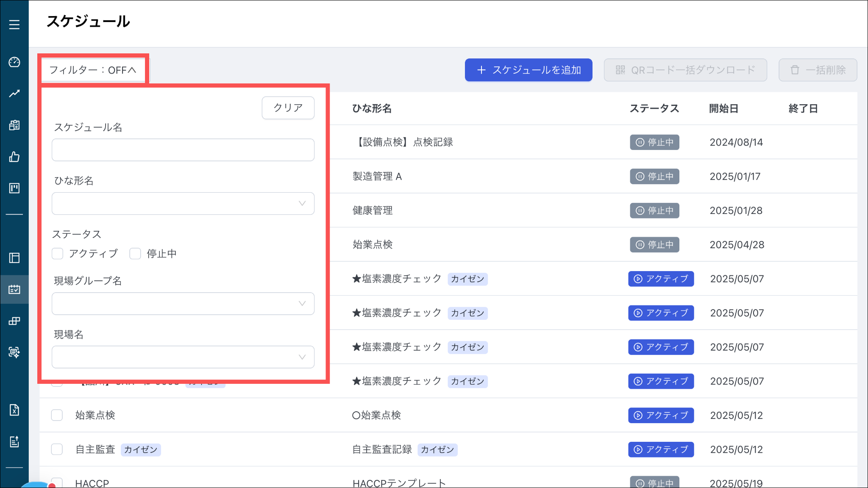Check the 停止中 status filter
Screen dimensions: 868x488
click(x=135, y=254)
